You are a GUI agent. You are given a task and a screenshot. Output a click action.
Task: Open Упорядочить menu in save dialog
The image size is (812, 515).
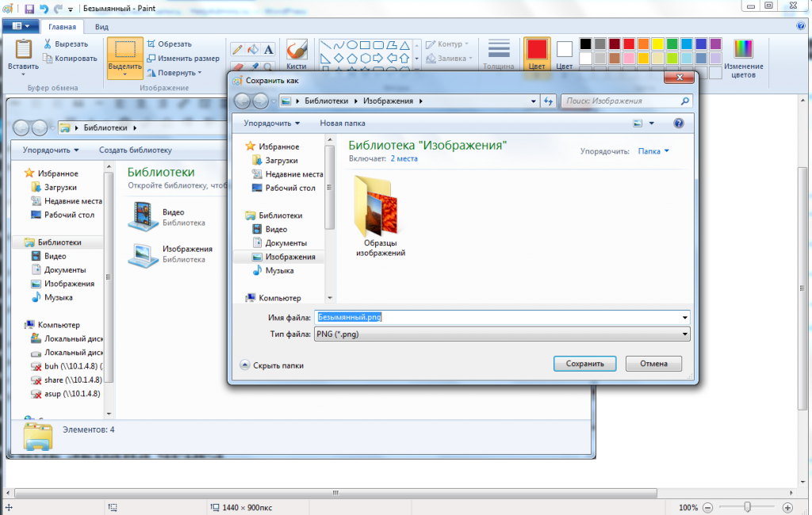[272, 123]
